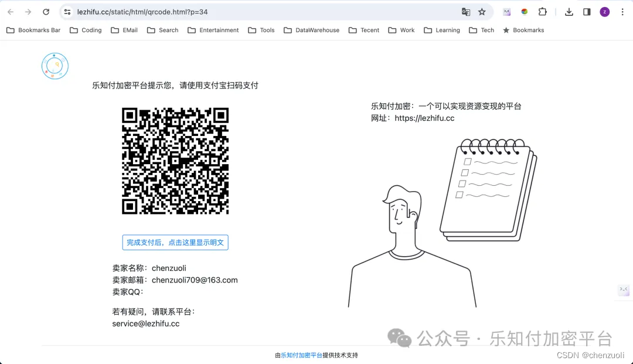Open the Bookmarks Bar folder
The image size is (633, 364).
(33, 30)
